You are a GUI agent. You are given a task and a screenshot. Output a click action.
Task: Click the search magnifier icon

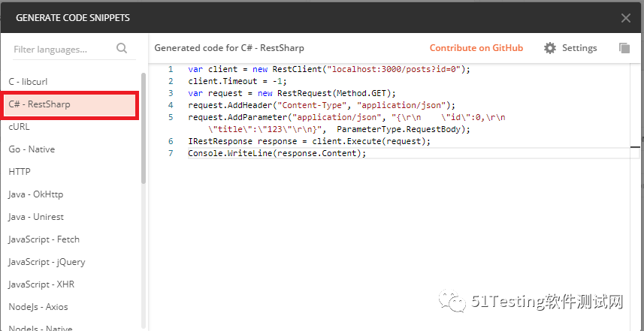click(122, 49)
